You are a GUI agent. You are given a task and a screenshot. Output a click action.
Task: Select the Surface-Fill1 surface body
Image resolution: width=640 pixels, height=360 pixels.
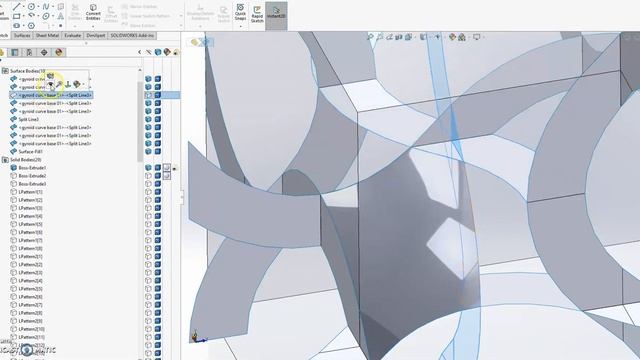click(x=31, y=151)
